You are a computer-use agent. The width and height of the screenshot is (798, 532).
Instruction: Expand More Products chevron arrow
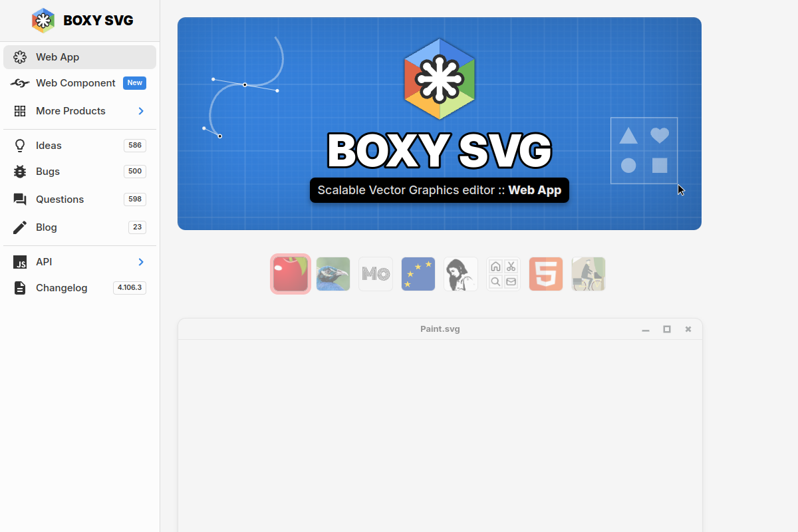pyautogui.click(x=141, y=111)
